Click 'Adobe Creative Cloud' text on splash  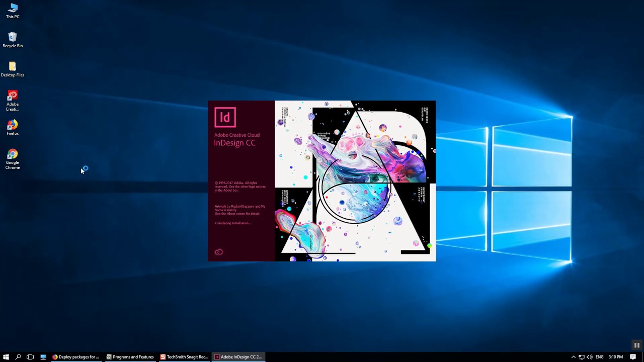(237, 135)
